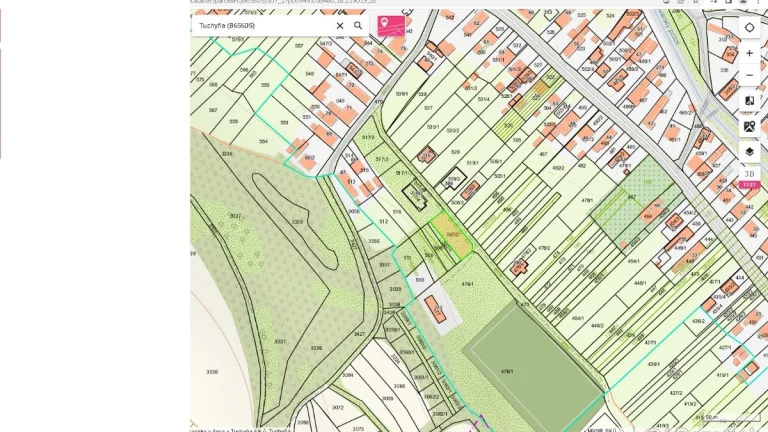Zoom out with the minus button

coord(749,75)
